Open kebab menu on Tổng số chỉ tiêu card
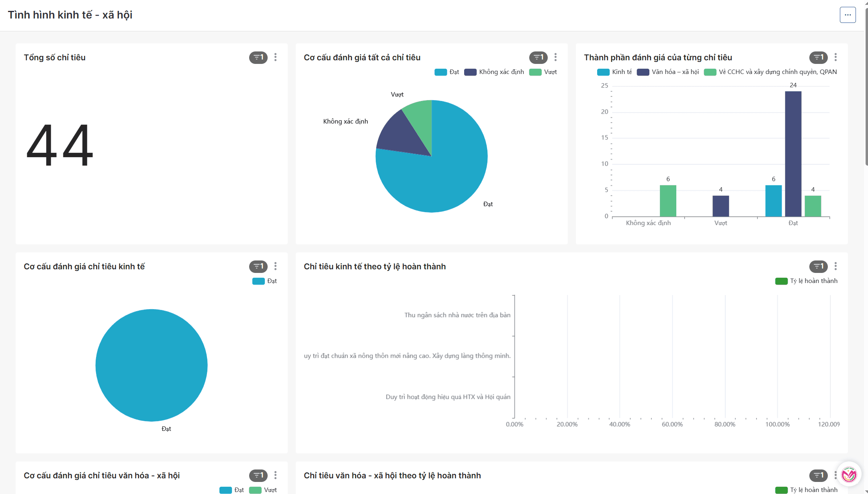This screenshot has height=494, width=868. (x=275, y=57)
